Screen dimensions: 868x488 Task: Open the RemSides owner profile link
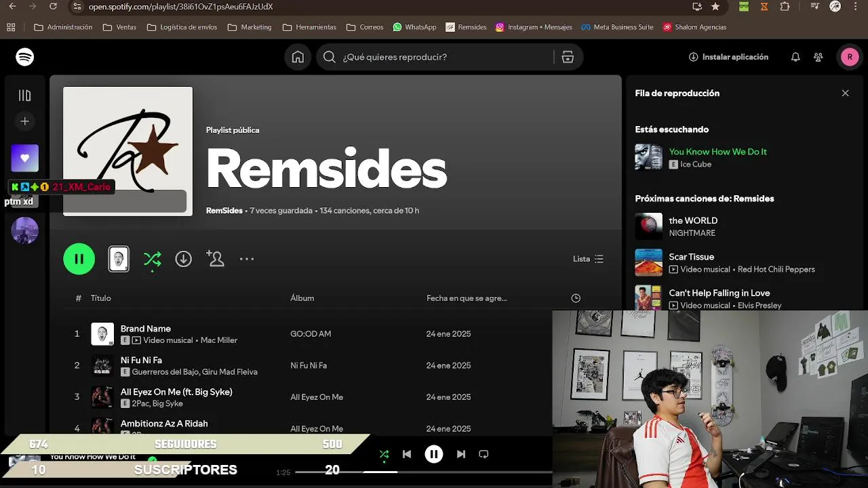[224, 211]
